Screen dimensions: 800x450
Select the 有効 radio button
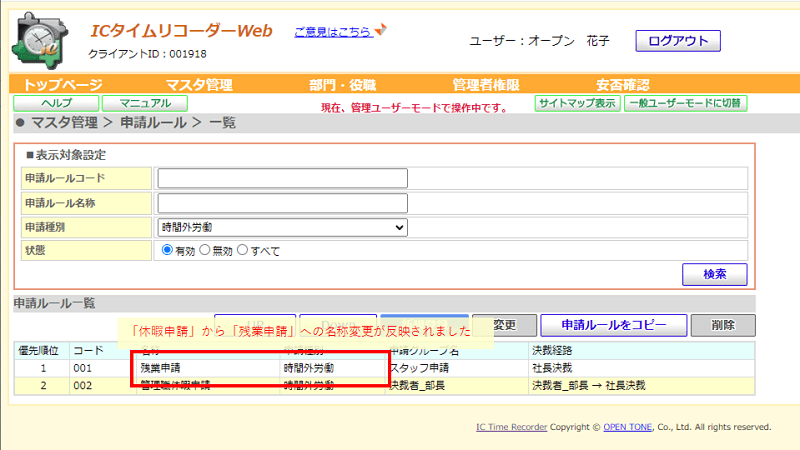tap(167, 250)
